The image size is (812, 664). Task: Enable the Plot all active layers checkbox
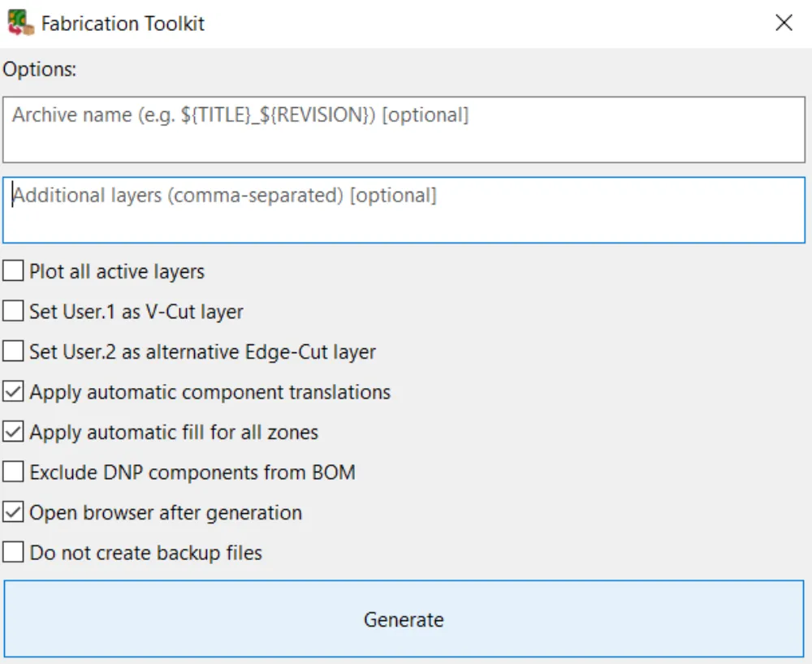coord(13,271)
